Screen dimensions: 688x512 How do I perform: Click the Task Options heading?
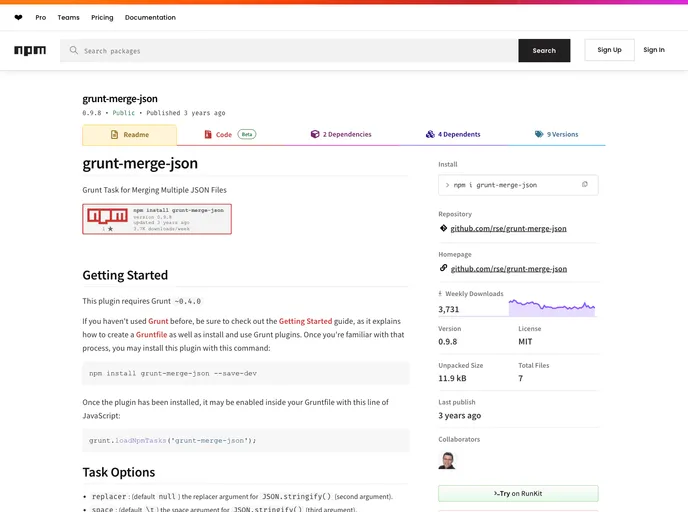click(119, 472)
